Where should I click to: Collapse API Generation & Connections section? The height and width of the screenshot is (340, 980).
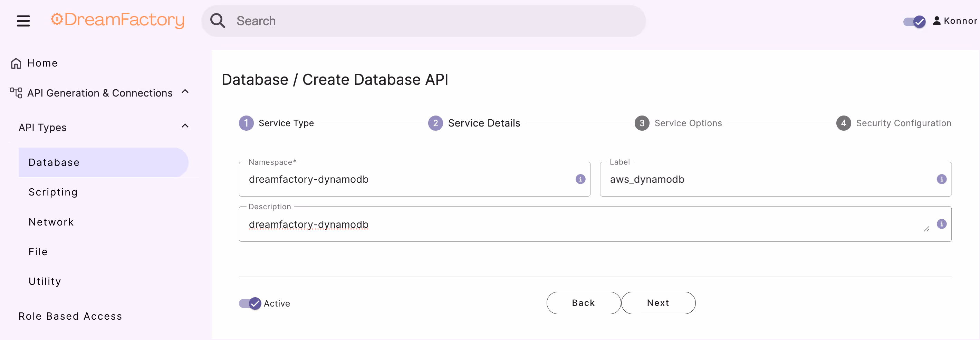[x=185, y=92]
